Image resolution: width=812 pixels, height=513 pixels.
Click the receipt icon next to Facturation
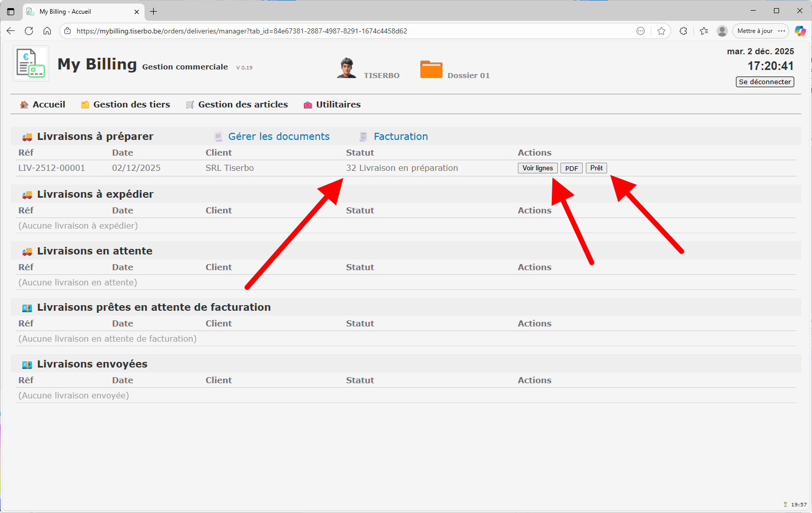(x=363, y=136)
